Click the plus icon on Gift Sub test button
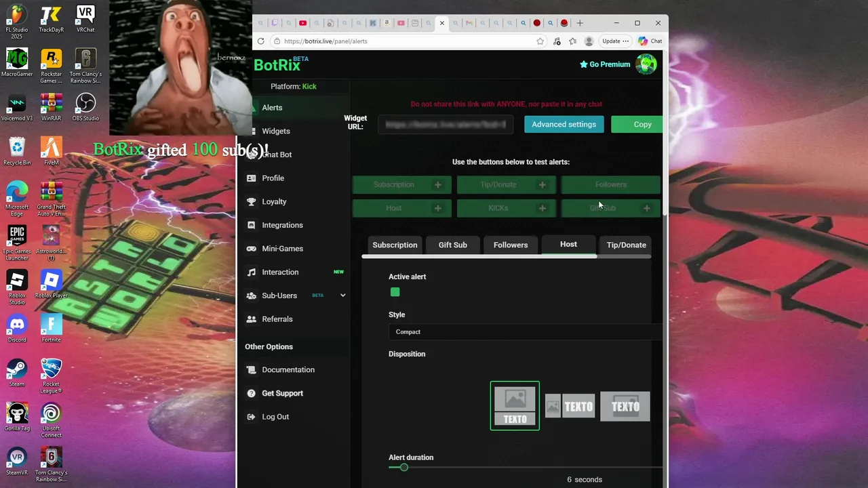 [x=647, y=208]
